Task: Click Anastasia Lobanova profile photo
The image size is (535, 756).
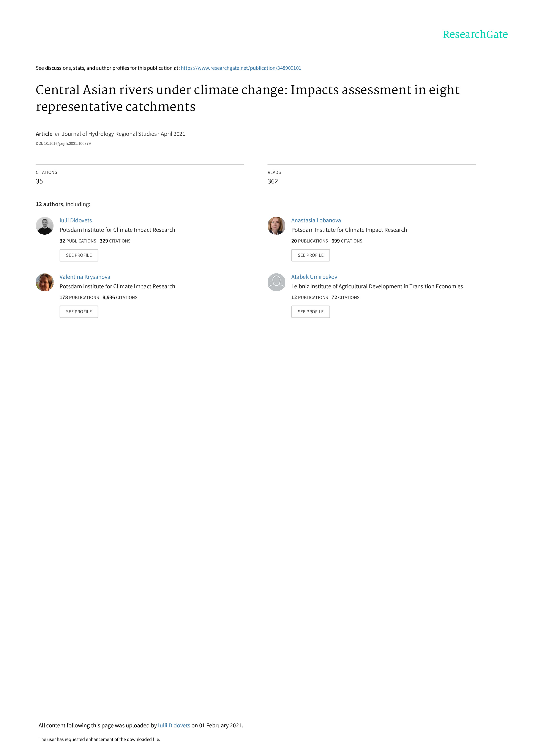Action: coord(276,225)
